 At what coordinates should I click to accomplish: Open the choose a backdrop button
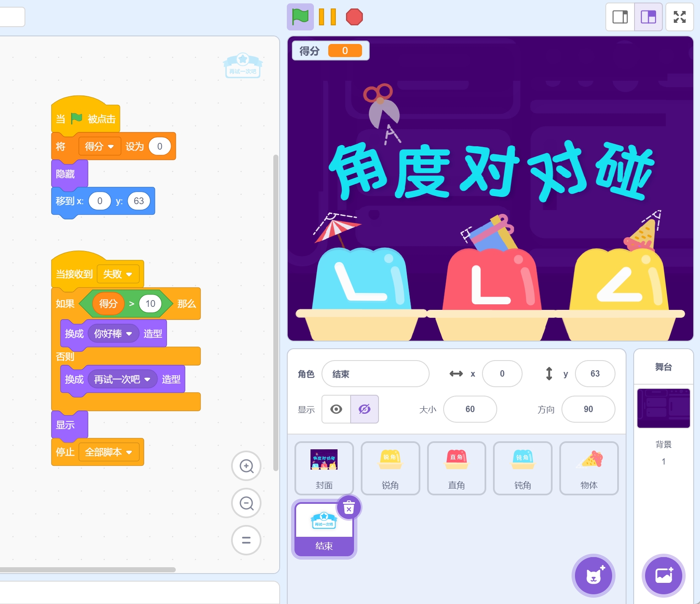point(663,575)
